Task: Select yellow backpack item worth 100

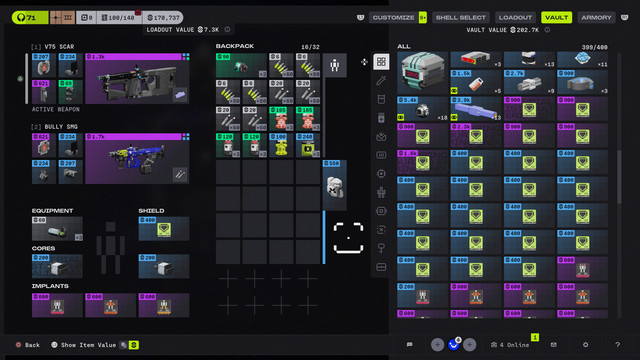Action: (281, 145)
